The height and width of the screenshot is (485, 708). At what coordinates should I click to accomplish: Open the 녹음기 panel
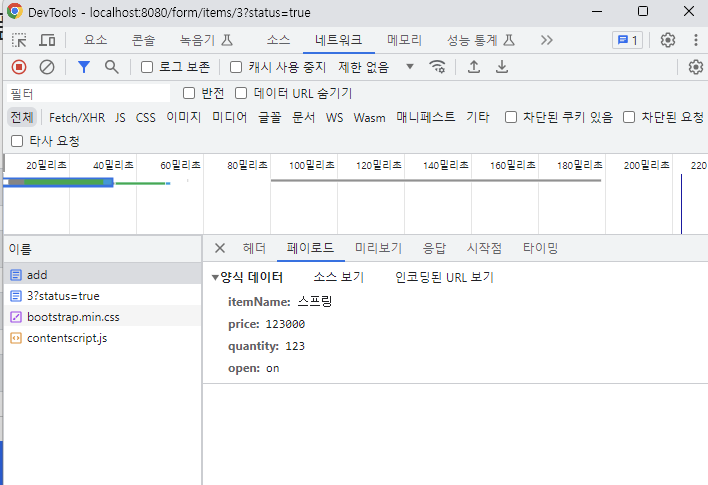click(206, 40)
